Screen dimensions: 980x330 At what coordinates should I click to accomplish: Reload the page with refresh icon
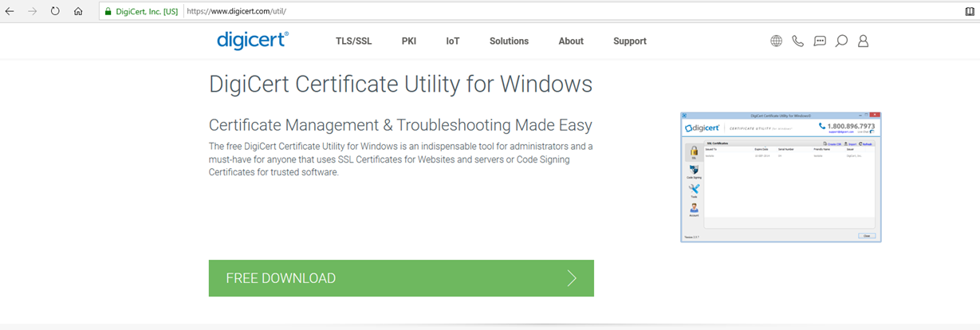(55, 11)
